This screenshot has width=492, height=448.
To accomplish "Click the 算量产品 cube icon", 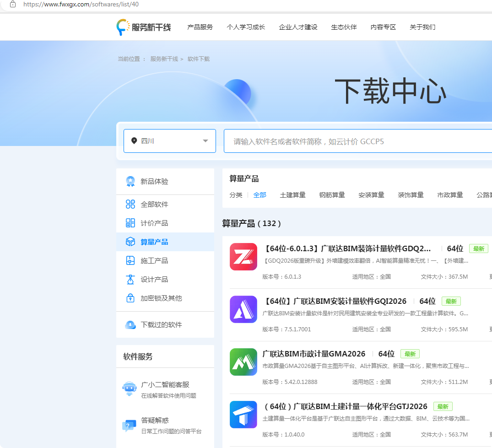I will (130, 242).
